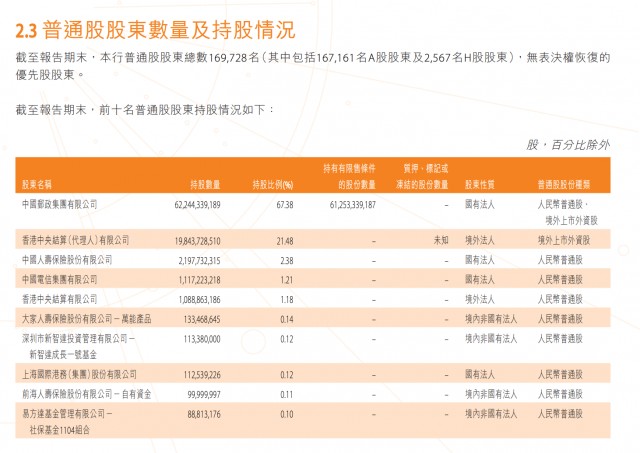Screen dimensions: 640x453
Task: Click the sentence 前十名普通股股東持股情況如下
Action: 182,110
